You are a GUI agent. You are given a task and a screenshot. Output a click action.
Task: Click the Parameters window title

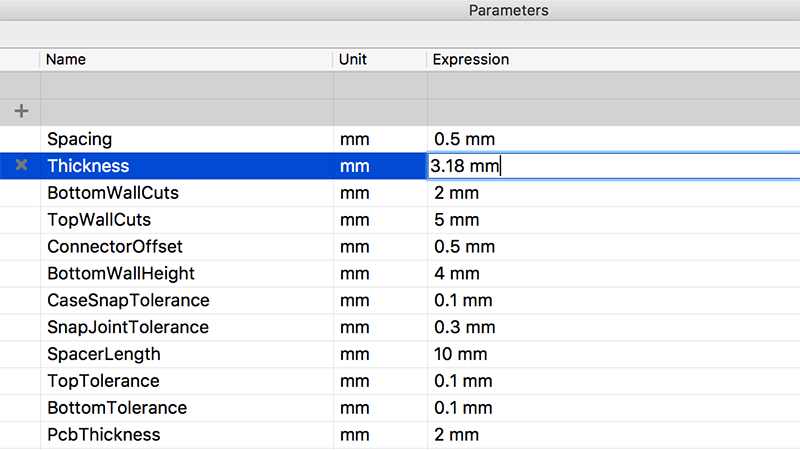[x=509, y=10]
